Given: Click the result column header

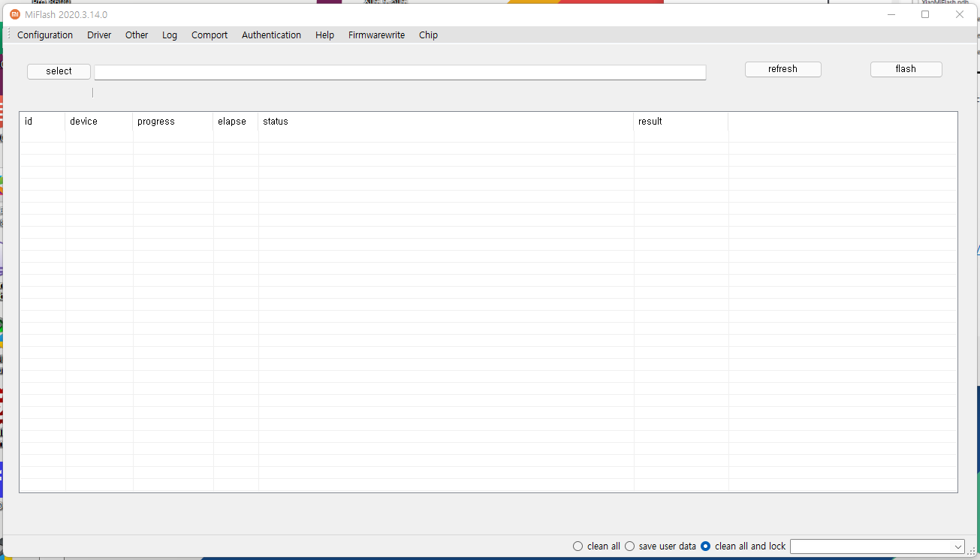Looking at the screenshot, I should [x=681, y=122].
